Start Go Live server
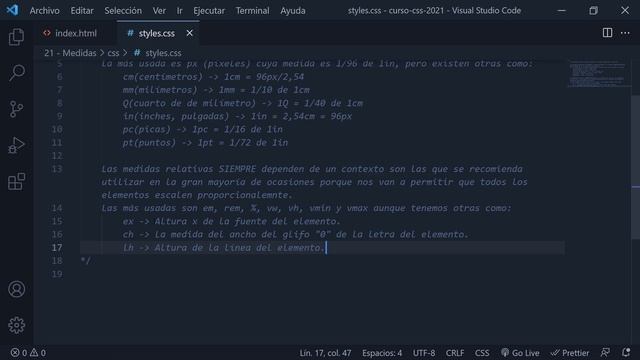Image resolution: width=640 pixels, height=360 pixels. [x=520, y=353]
